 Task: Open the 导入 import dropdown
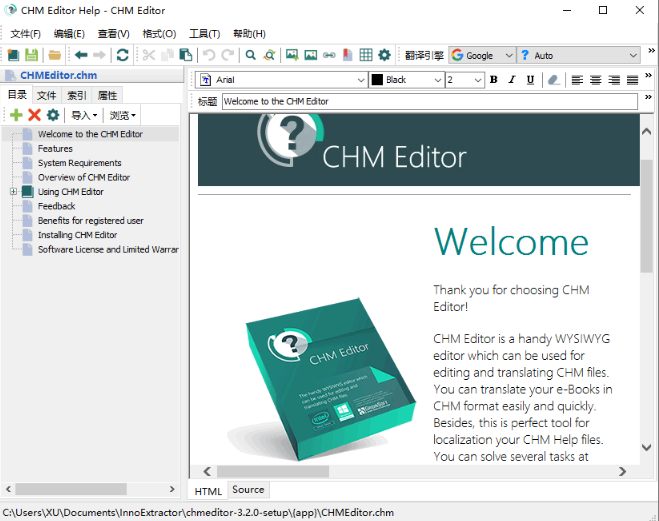tap(84, 115)
